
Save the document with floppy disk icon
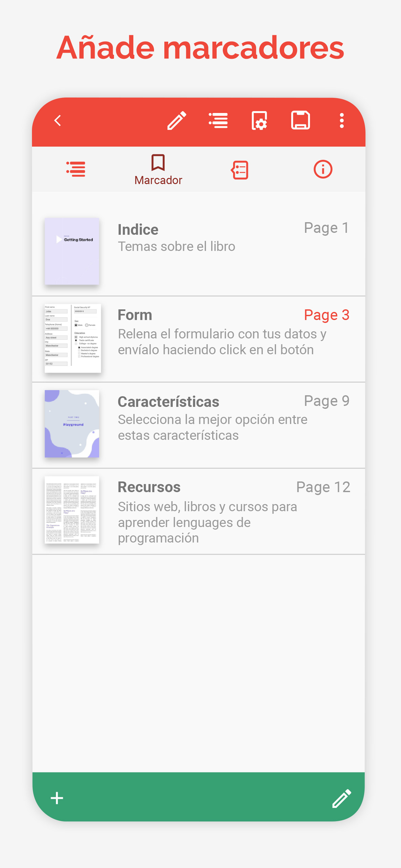coord(301,120)
